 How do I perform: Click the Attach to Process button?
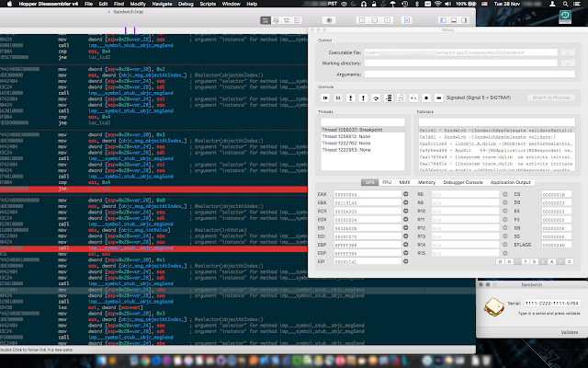coord(551,98)
